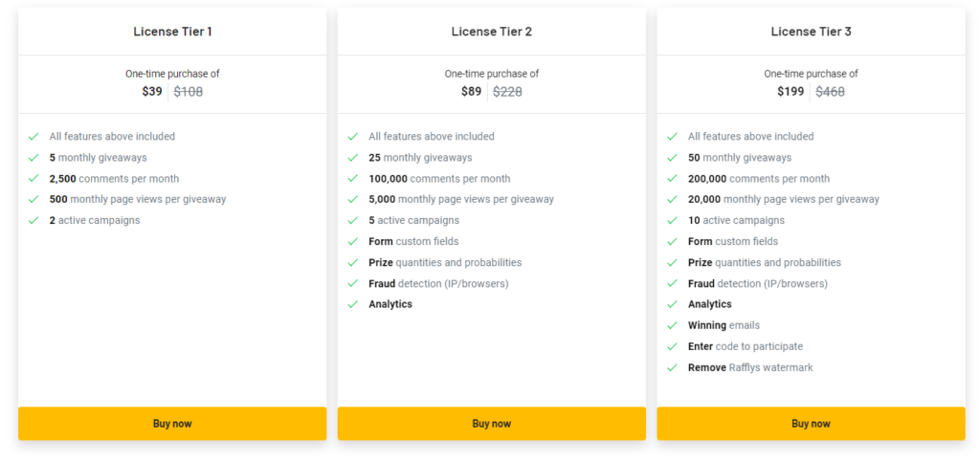The width and height of the screenshot is (980, 463).
Task: Click the Tier 2 Buy now button
Action: coord(491,424)
